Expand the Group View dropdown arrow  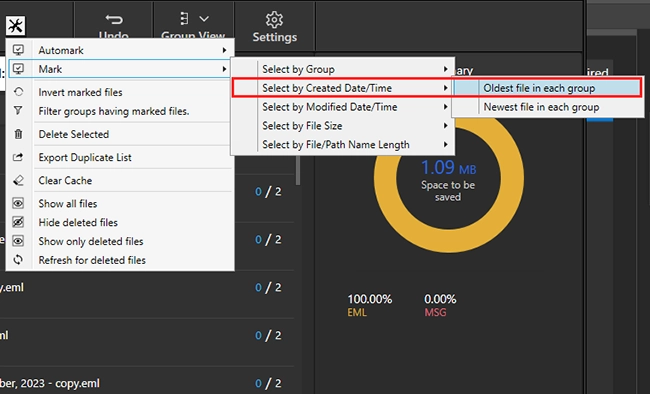(204, 19)
